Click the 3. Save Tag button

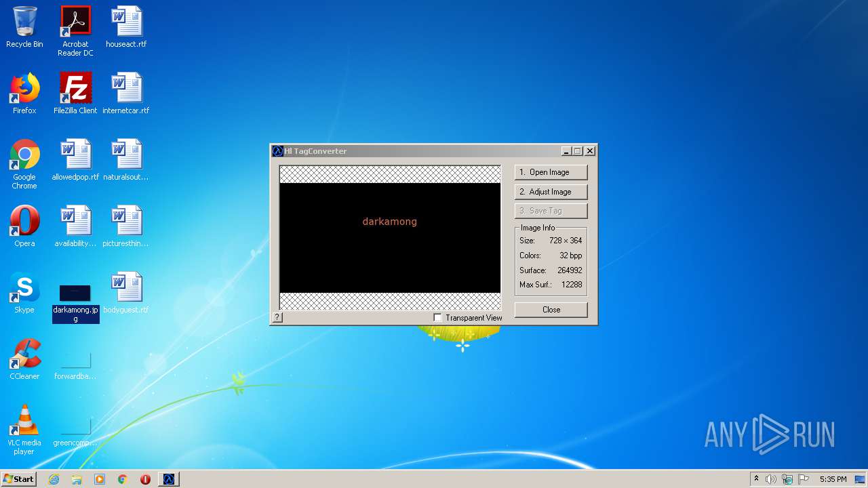(x=551, y=211)
